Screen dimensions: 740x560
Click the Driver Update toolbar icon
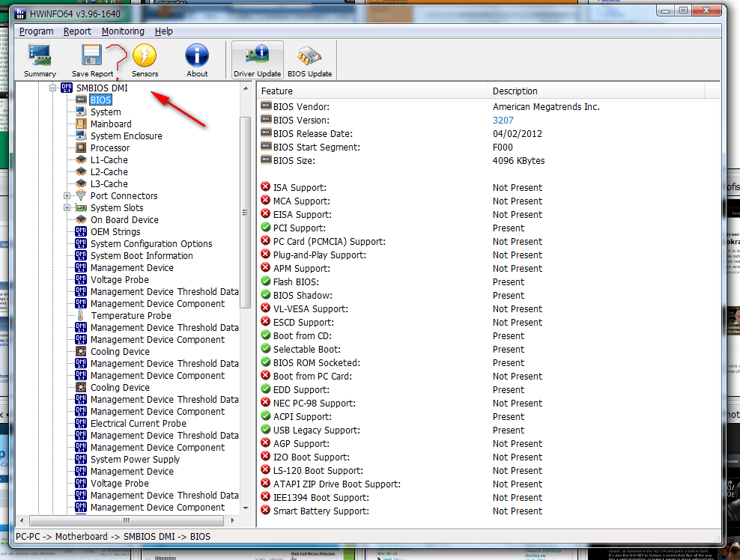257,59
